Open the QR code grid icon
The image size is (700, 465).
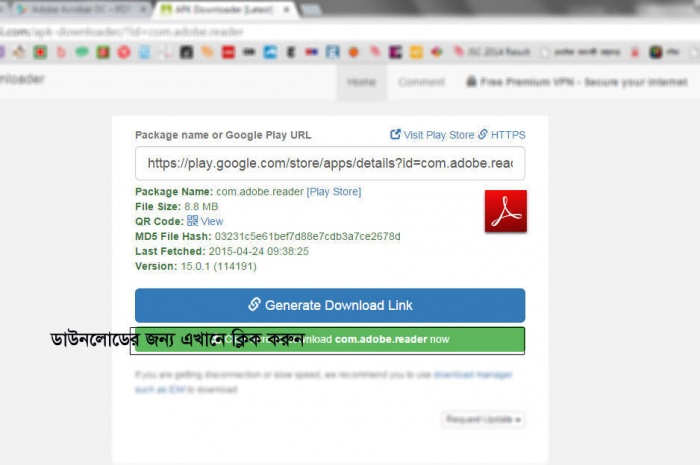tap(192, 221)
